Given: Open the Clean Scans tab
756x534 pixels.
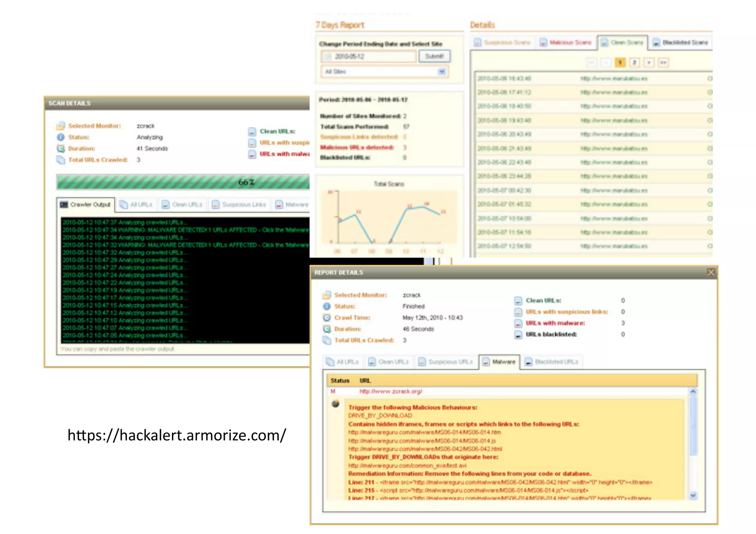Looking at the screenshot, I should coord(622,42).
